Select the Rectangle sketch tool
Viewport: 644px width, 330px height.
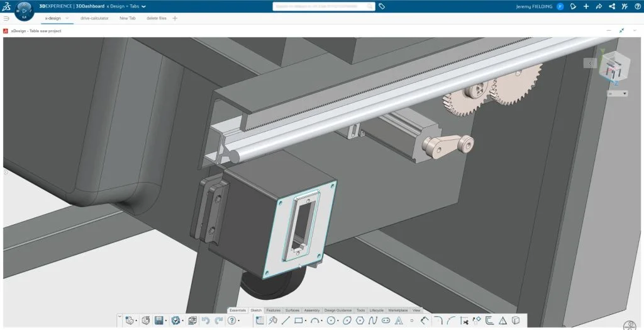[299, 321]
